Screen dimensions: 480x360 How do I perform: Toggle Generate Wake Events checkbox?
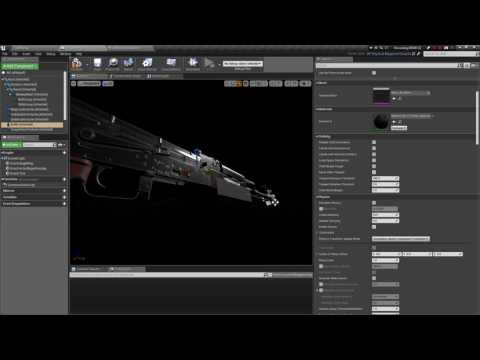[374, 278]
